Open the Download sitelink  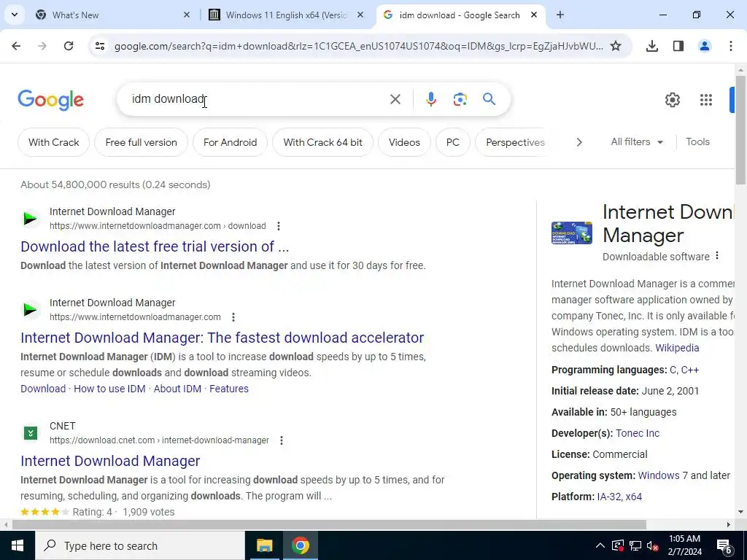(x=43, y=389)
